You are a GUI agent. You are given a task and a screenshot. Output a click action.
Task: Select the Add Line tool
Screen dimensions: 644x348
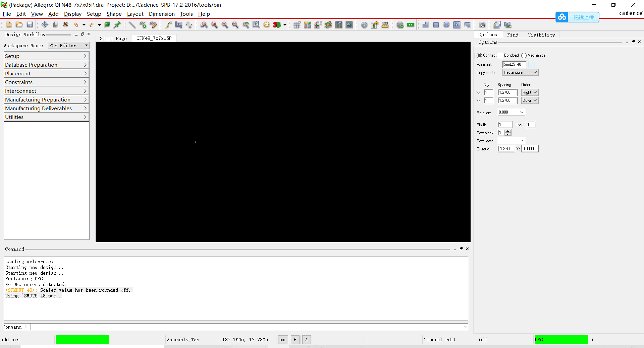click(132, 25)
